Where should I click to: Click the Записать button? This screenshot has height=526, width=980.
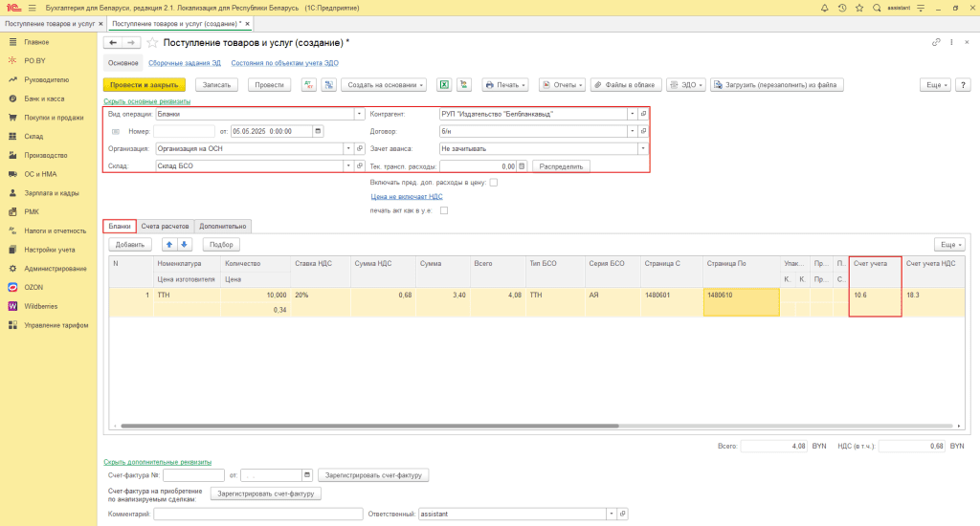(217, 85)
